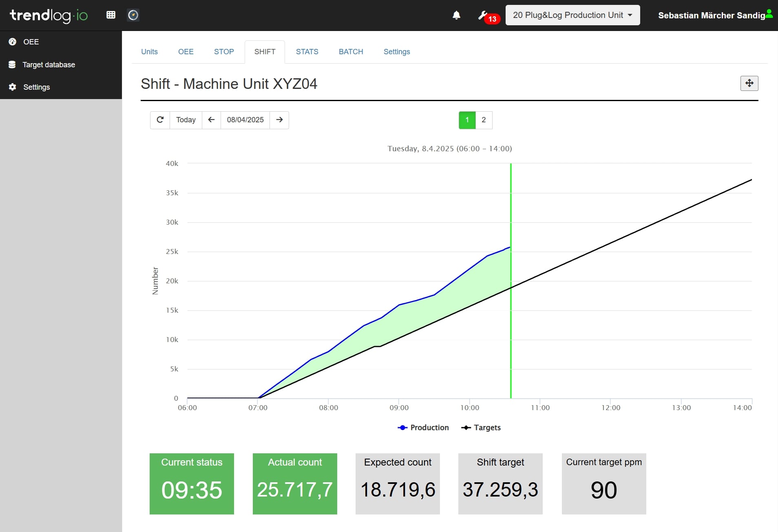Toggle fullscreen with the move-arrows button
This screenshot has height=532, width=778.
tap(749, 83)
